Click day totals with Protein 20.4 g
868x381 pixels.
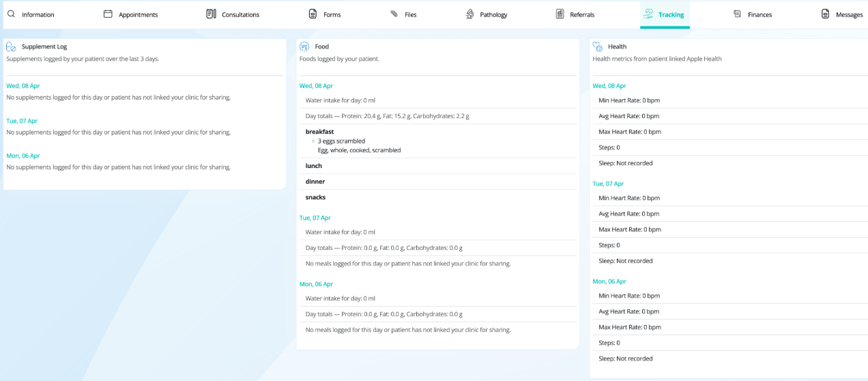coord(438,116)
